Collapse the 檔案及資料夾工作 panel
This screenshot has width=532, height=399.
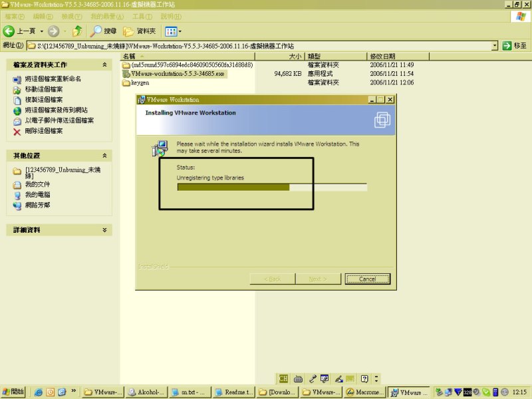[x=104, y=65]
